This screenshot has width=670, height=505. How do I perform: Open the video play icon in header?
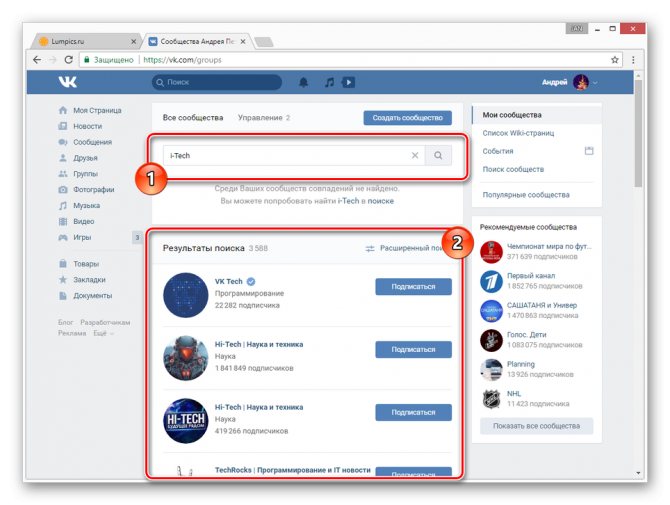(x=348, y=82)
